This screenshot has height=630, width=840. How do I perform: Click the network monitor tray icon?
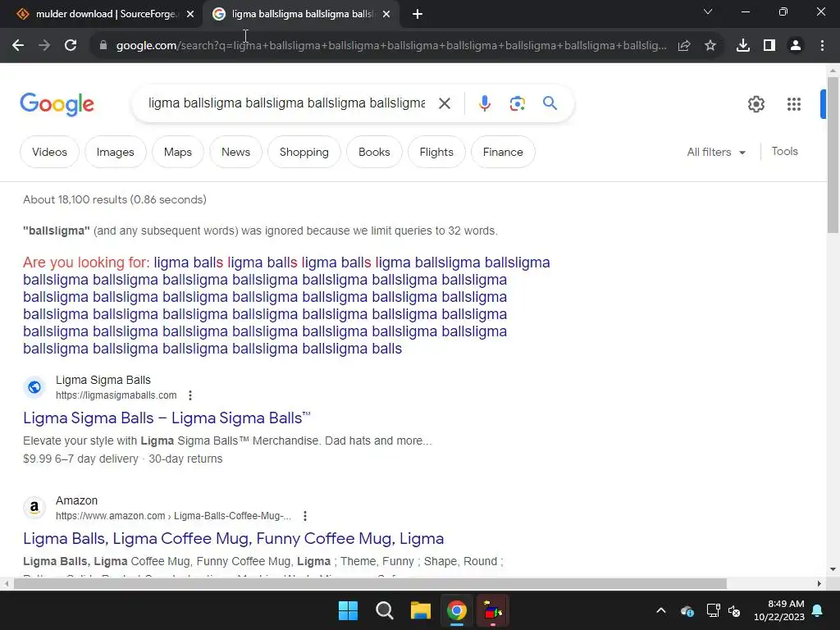pos(713,610)
